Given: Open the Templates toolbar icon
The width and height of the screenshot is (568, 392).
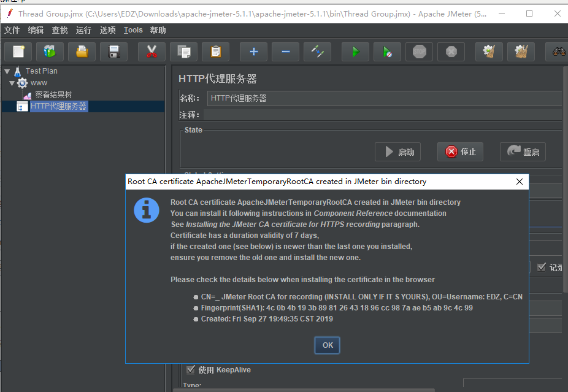Looking at the screenshot, I should (50, 52).
